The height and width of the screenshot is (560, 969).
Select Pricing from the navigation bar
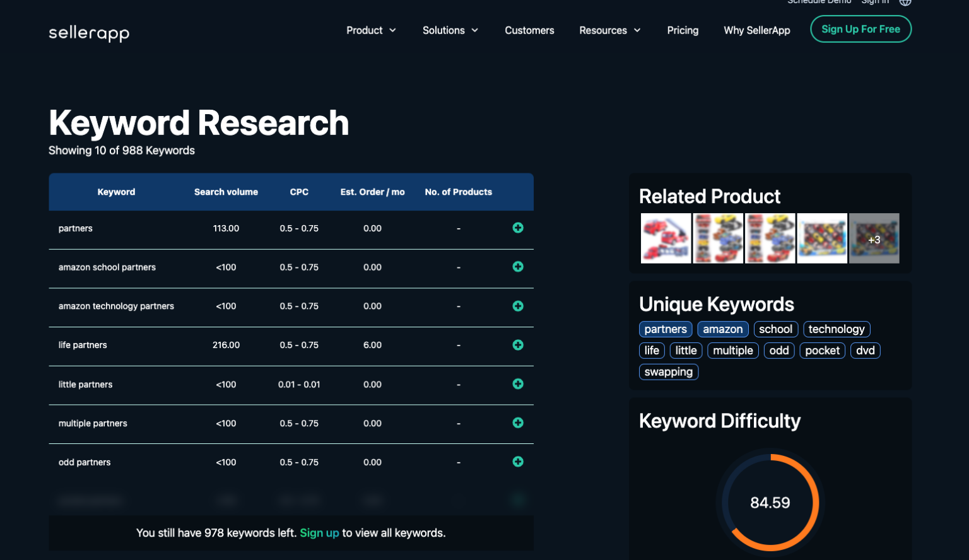[683, 30]
